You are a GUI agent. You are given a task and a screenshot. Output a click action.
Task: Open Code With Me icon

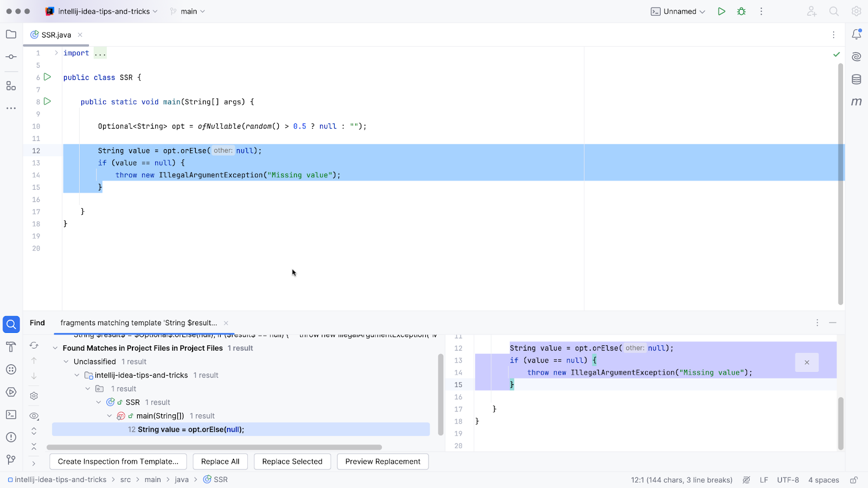coord(812,11)
